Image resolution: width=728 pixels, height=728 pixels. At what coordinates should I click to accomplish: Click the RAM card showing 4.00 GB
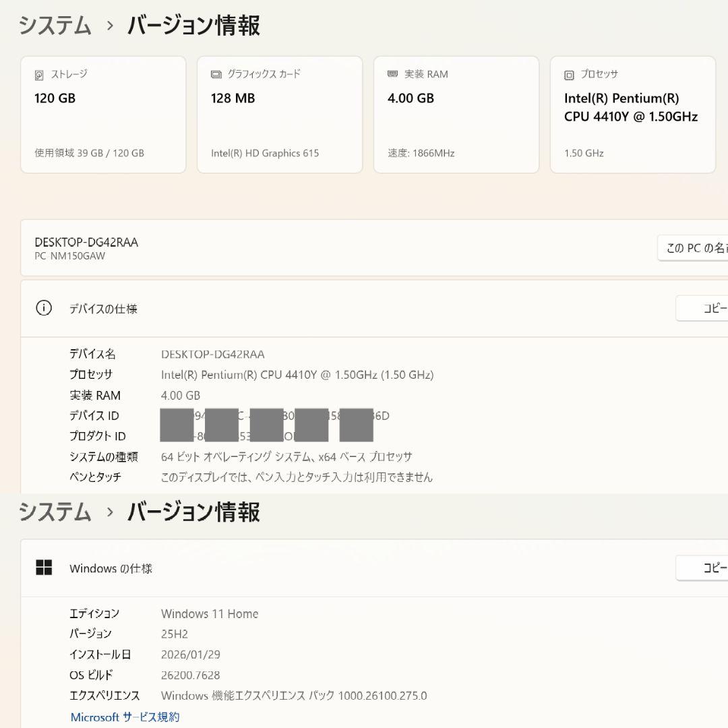[456, 115]
